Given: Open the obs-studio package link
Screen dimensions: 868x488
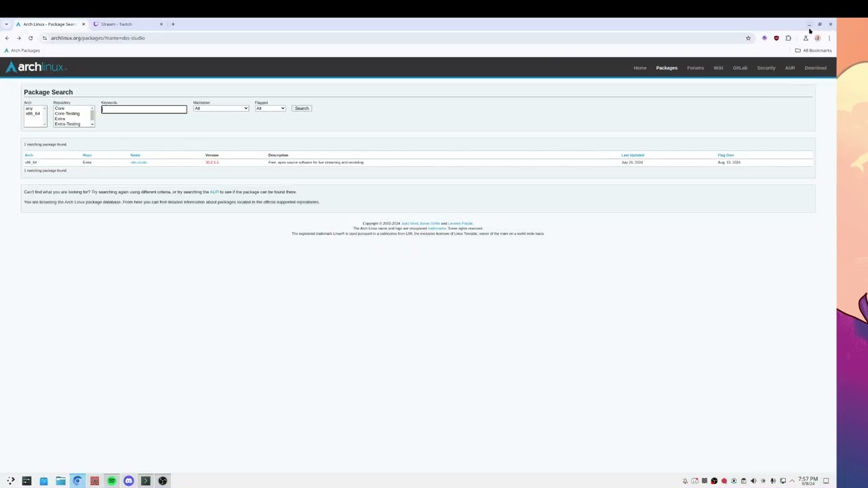Looking at the screenshot, I should coord(138,163).
